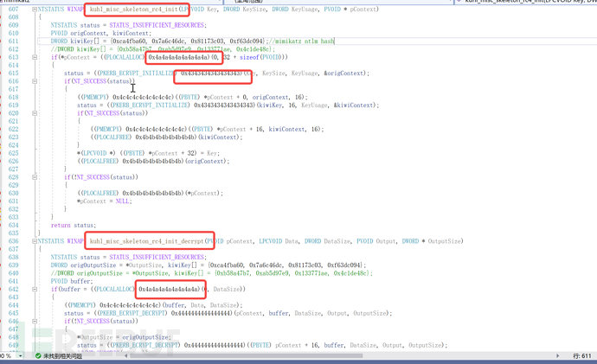Collapse the if(!NT_SUCCESS(status)) block at line 646

pos(35,321)
